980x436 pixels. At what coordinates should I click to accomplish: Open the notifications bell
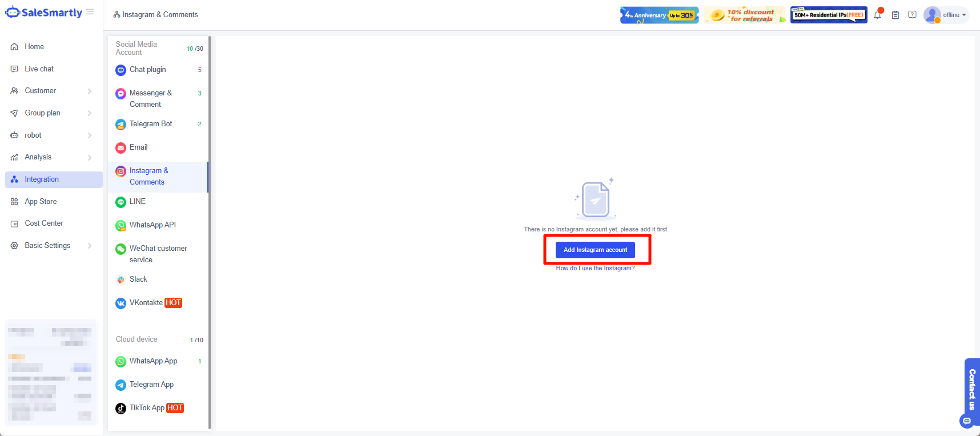click(878, 15)
